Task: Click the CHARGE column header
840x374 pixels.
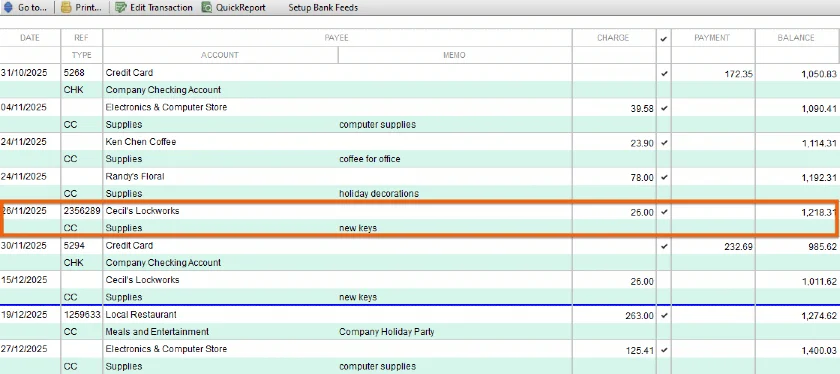Action: click(613, 38)
